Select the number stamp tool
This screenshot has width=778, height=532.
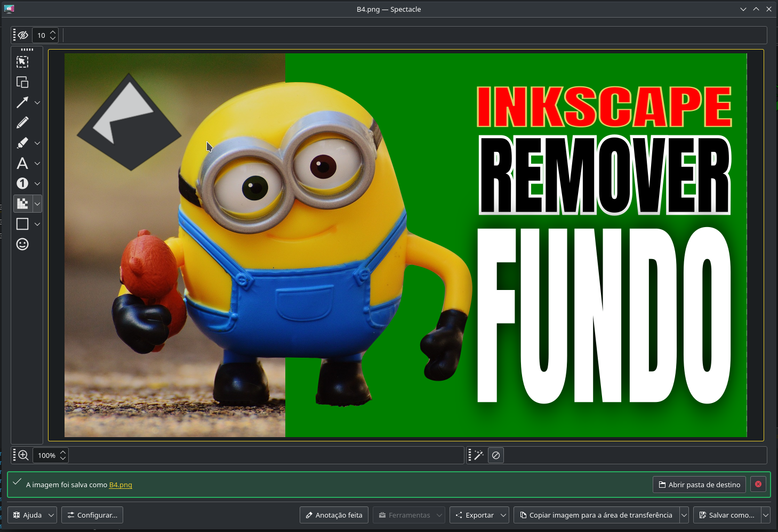(x=22, y=183)
